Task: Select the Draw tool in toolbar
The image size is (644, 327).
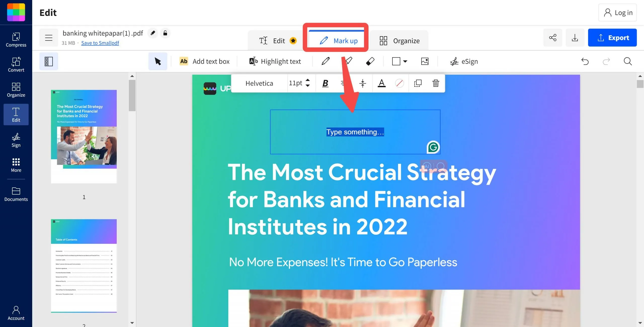Action: (x=325, y=61)
